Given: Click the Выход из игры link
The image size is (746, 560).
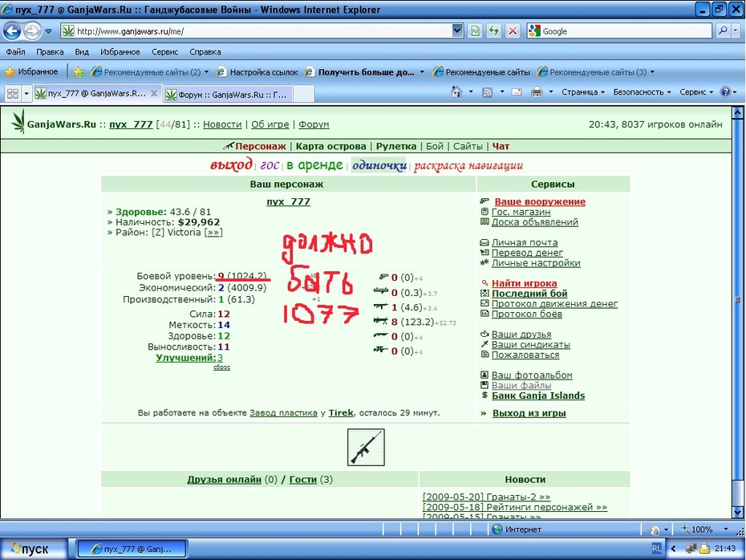Looking at the screenshot, I should click(529, 413).
